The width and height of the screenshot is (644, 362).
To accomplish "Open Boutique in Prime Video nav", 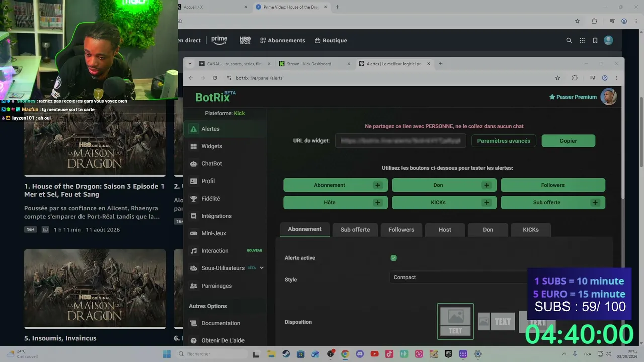I will point(331,40).
